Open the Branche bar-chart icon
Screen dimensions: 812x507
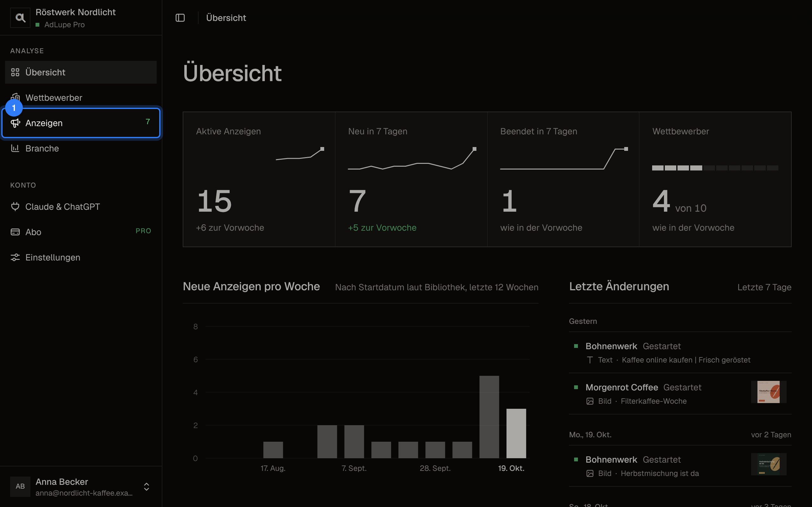click(x=15, y=148)
